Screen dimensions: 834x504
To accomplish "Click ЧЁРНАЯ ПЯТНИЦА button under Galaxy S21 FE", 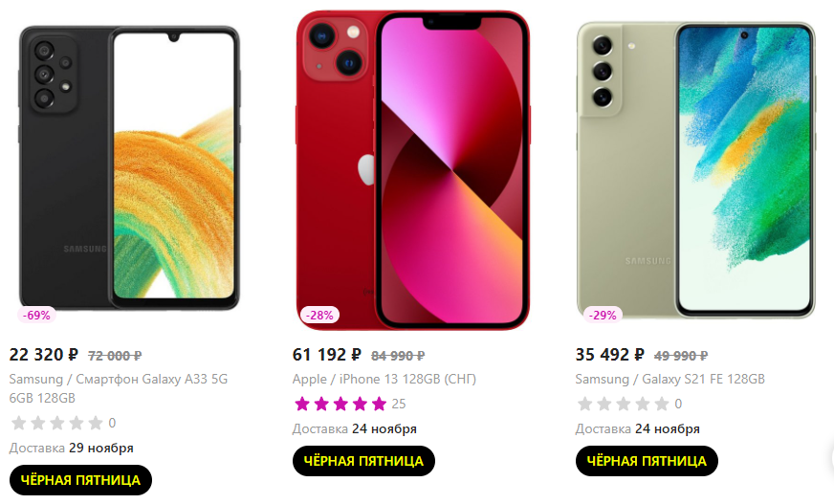I will tap(647, 461).
